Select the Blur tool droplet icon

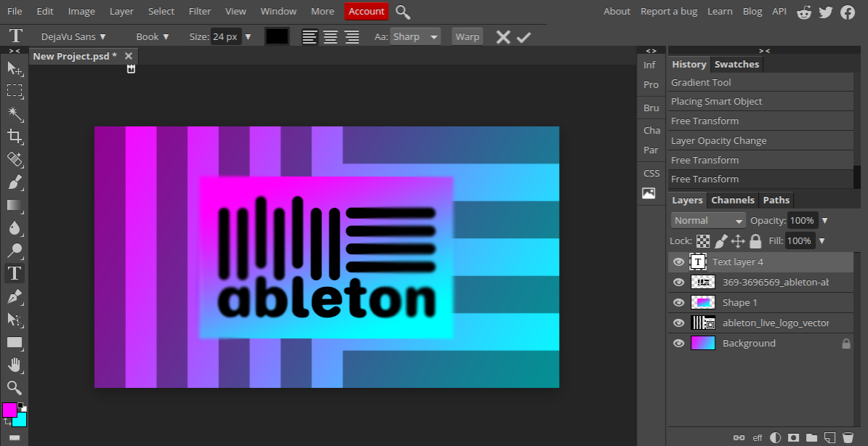click(x=15, y=228)
